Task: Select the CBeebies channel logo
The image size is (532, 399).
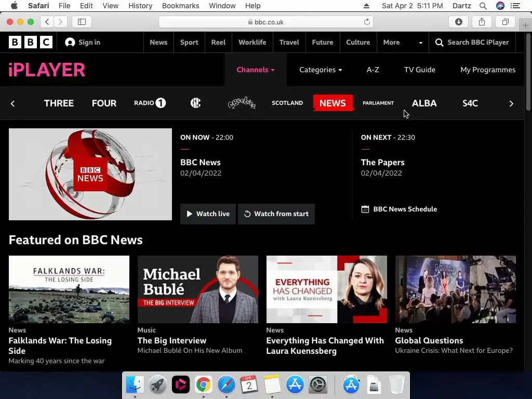Action: (242, 103)
